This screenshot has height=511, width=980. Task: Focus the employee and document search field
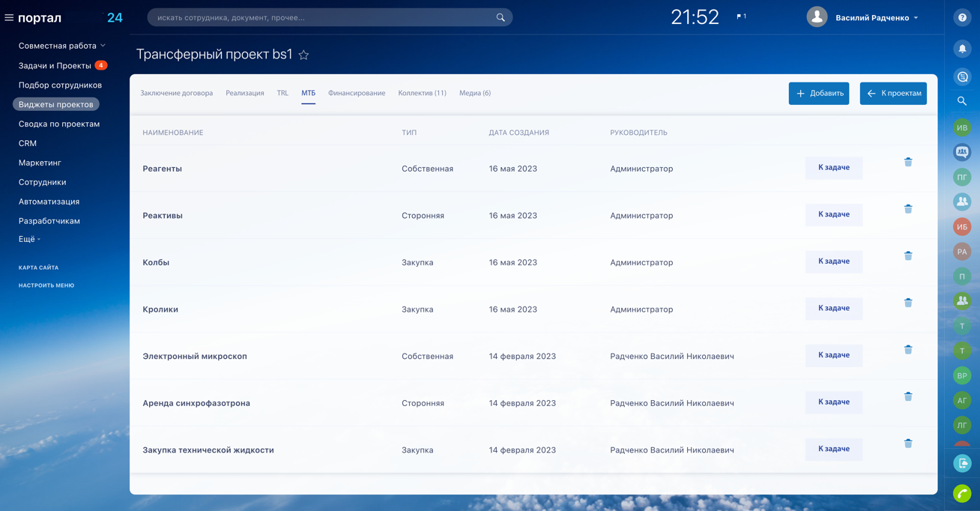pos(330,17)
